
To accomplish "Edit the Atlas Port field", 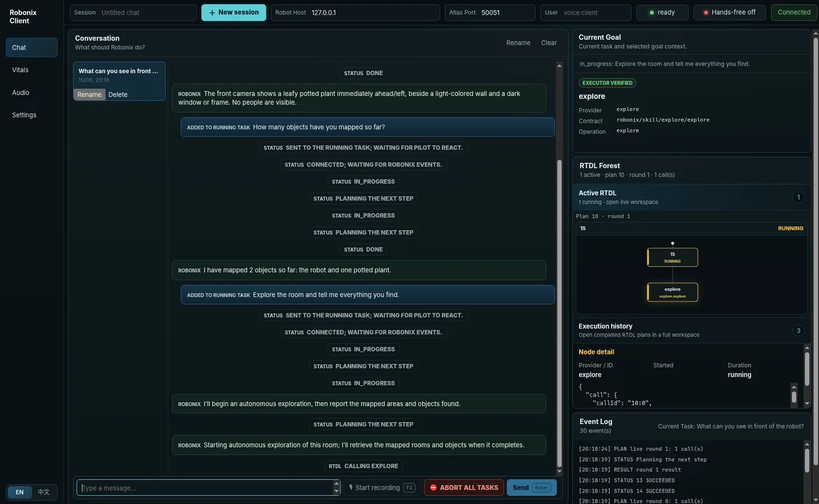I will coord(490,12).
